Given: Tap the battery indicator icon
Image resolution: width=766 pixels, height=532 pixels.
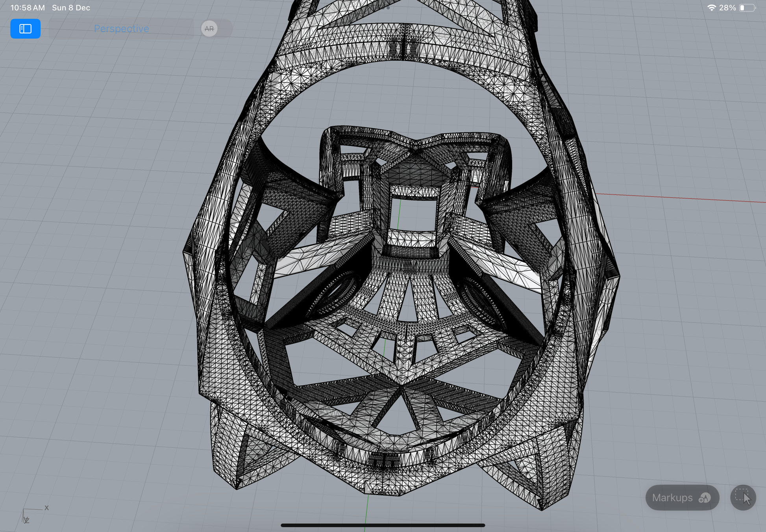Looking at the screenshot, I should click(x=747, y=8).
